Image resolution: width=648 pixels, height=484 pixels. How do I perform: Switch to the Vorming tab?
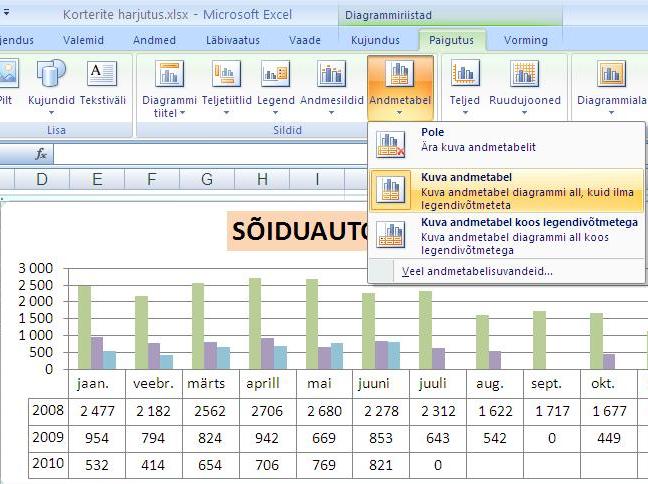[526, 40]
